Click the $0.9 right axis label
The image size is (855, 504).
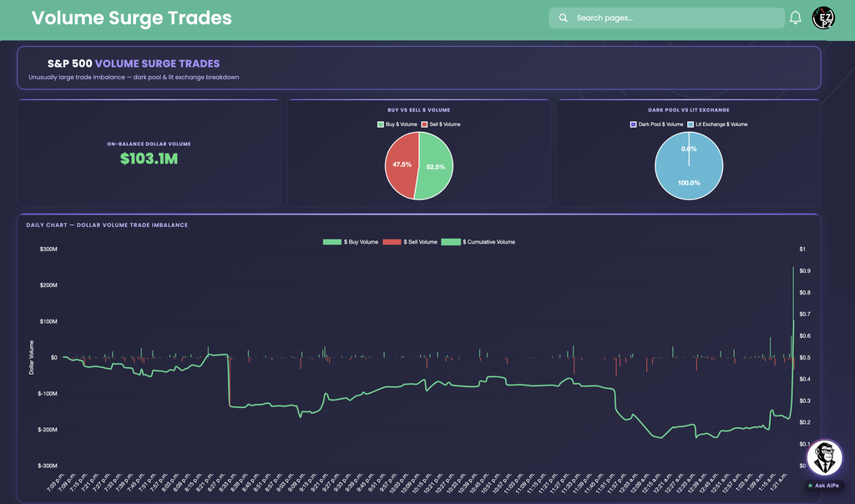click(805, 271)
